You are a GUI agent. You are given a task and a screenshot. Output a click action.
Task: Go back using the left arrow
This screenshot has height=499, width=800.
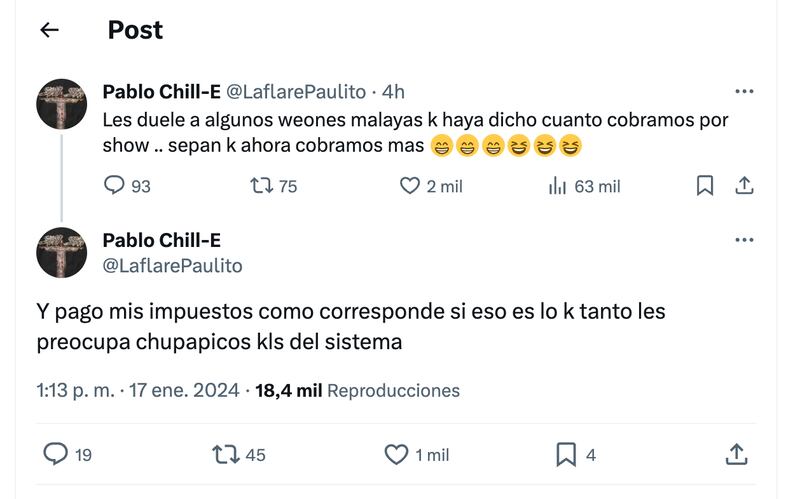(49, 30)
